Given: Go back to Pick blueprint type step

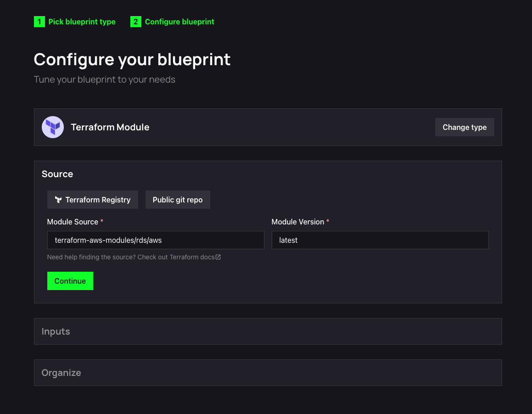Looking at the screenshot, I should (82, 22).
